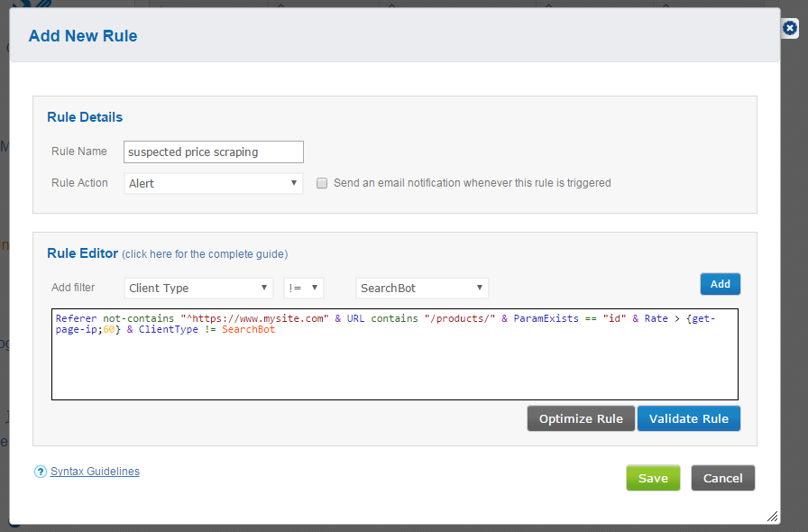
Task: Click the 'Rule Action' label
Action: pyautogui.click(x=79, y=183)
